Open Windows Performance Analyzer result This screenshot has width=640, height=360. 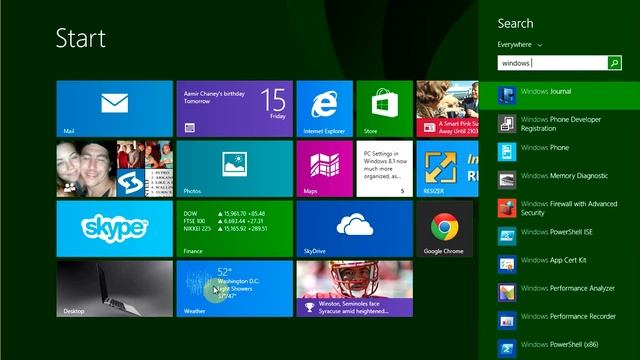click(559, 292)
